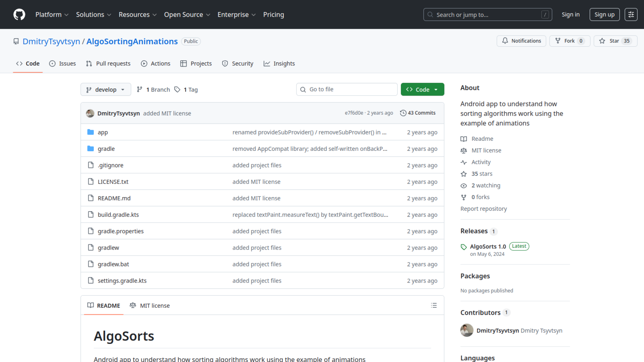Open the build.gradle.kts file name
Image resolution: width=644 pixels, height=362 pixels.
coord(118,215)
